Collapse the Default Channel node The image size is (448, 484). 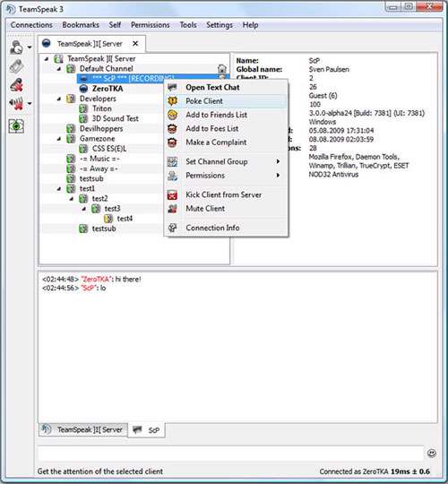(59, 68)
